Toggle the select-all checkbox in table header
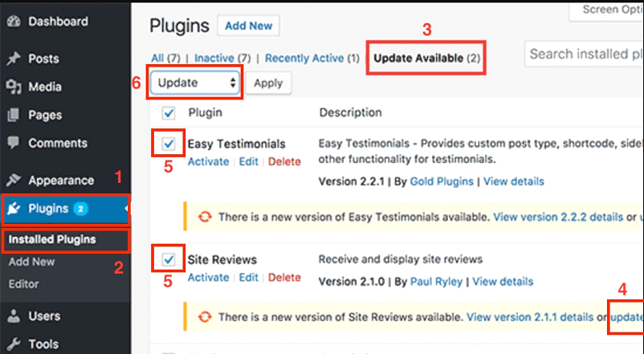Image resolution: width=644 pixels, height=354 pixels. click(169, 113)
